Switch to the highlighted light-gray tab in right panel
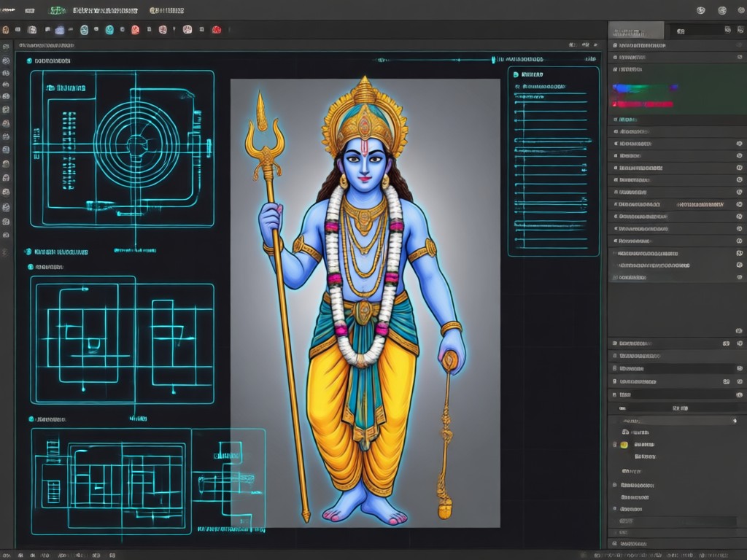 point(636,31)
